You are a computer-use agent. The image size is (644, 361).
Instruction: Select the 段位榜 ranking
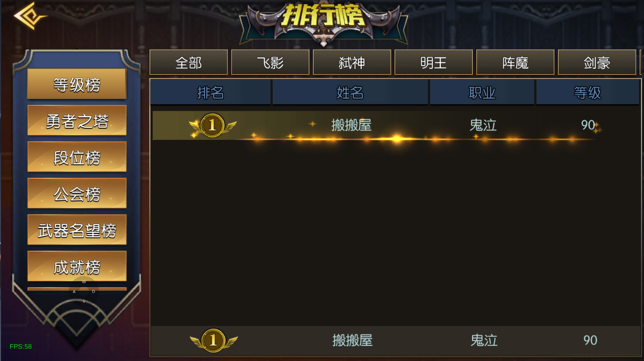point(77,157)
